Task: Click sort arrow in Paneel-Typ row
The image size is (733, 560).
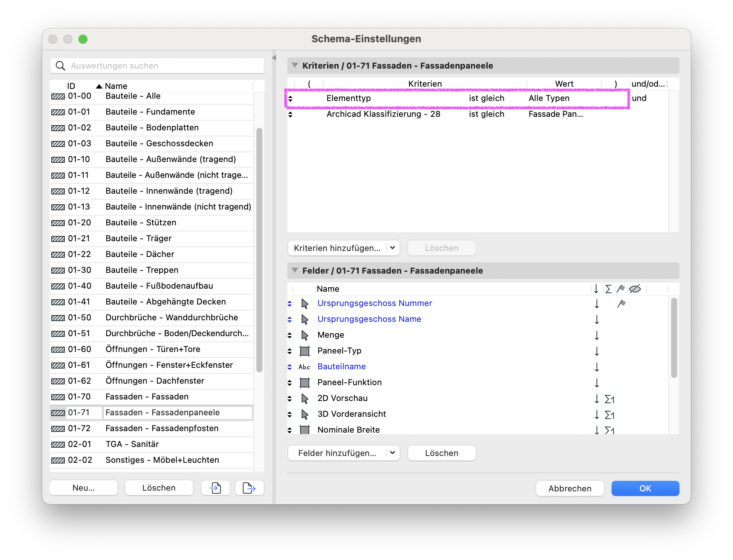Action: 597,351
